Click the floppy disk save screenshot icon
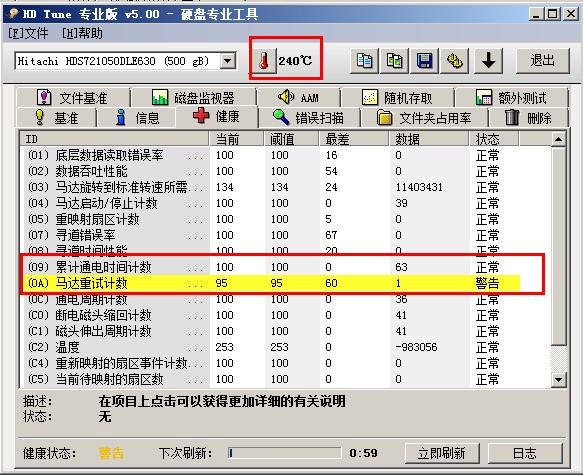Screen dimensions: 583x475 pos(424,61)
